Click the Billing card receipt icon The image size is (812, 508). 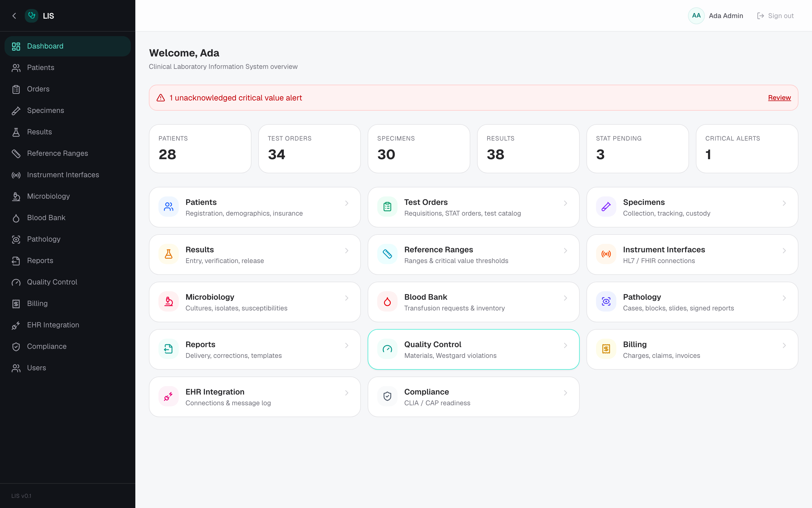click(606, 349)
